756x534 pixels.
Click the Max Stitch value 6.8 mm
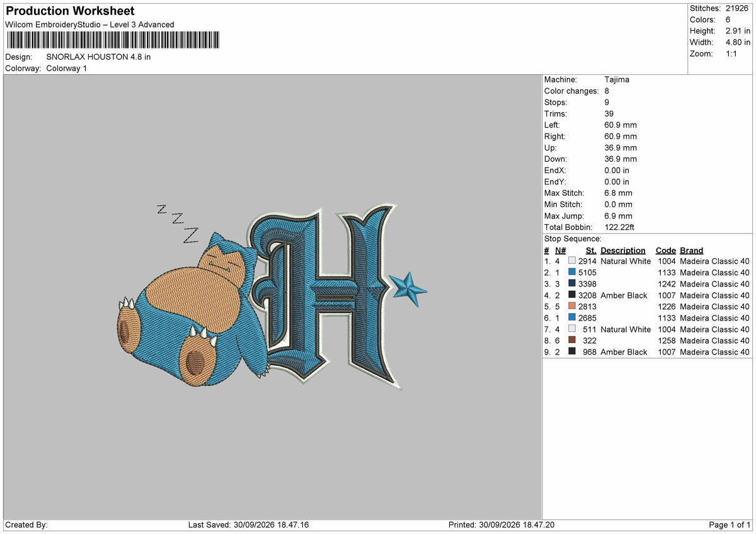pos(618,193)
